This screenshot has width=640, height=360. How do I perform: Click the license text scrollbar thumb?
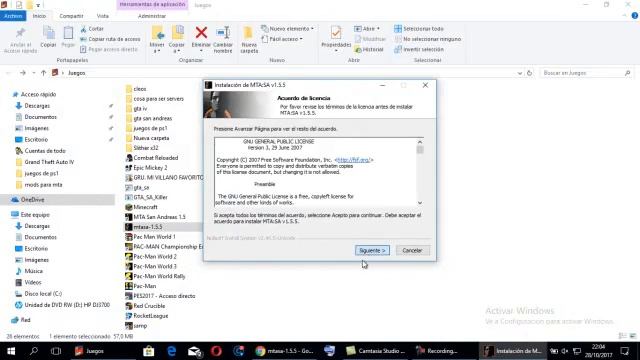[420, 150]
